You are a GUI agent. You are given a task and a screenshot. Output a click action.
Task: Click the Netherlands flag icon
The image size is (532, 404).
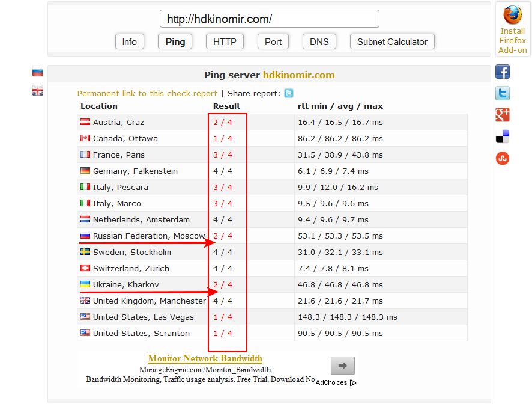tap(85, 219)
